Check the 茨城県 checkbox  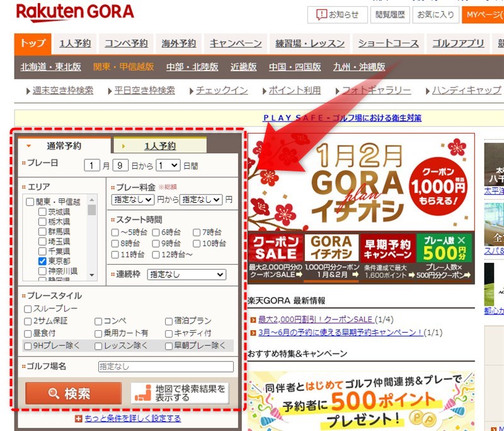coord(42,212)
